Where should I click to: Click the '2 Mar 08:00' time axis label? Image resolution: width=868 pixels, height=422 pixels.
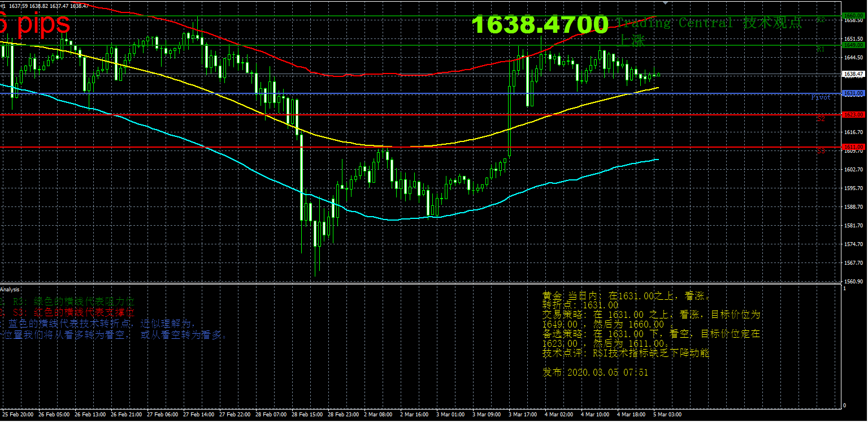(x=378, y=414)
